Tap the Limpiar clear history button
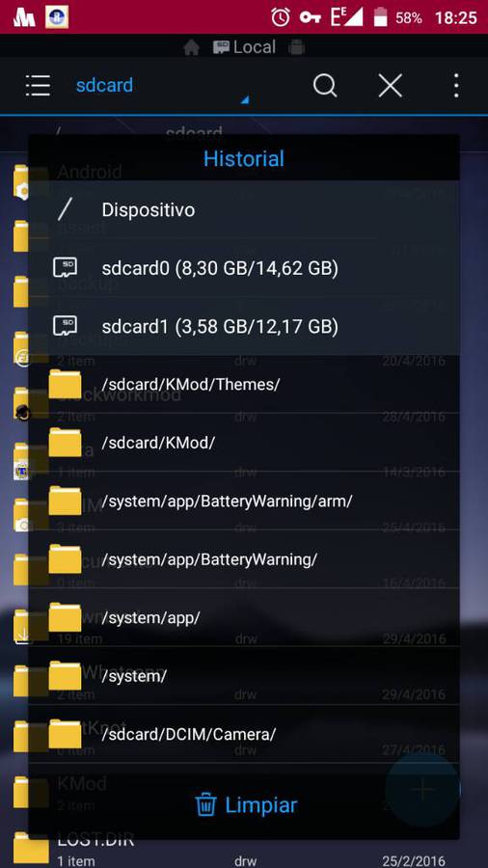The height and width of the screenshot is (868, 488). click(246, 804)
